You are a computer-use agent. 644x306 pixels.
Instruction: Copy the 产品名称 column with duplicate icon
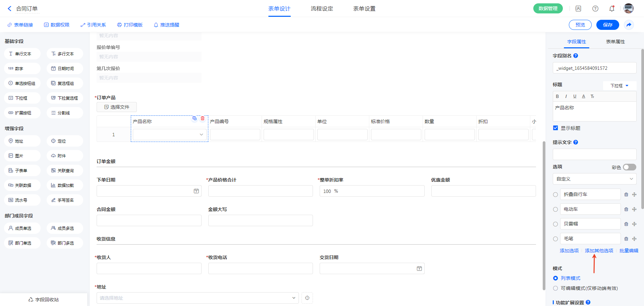pos(195,118)
